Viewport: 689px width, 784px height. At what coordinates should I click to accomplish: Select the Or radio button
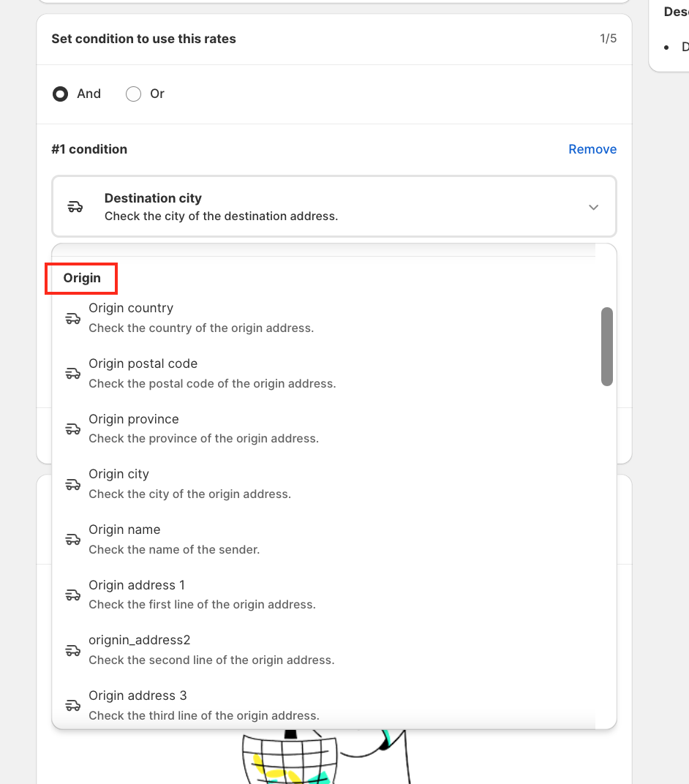click(x=133, y=94)
